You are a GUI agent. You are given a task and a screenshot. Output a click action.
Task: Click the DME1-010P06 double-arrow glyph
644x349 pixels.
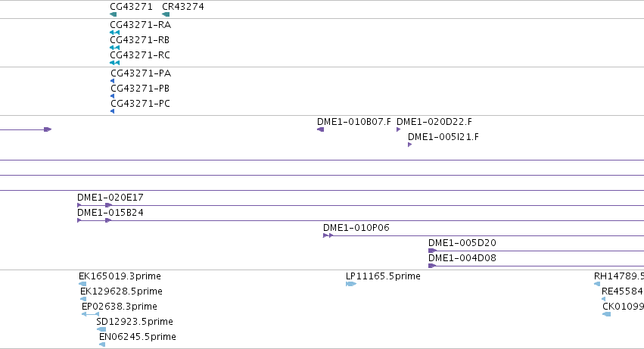(328, 235)
